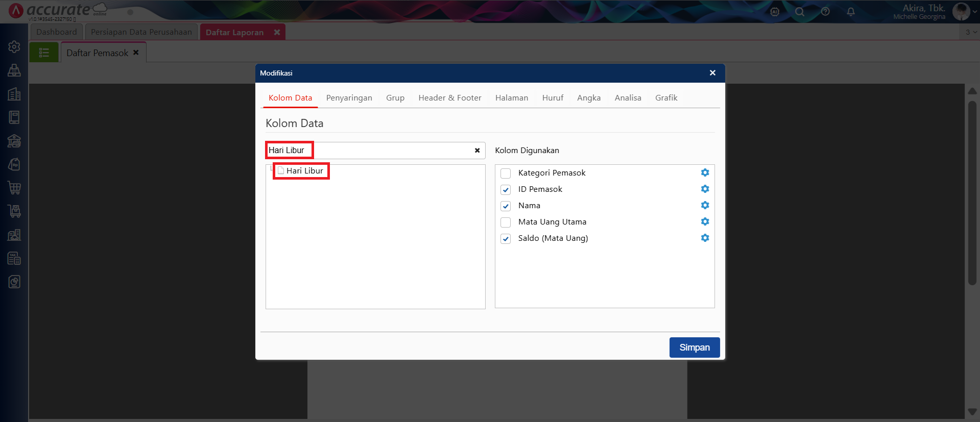Click the shopping cart sidebar icon

tap(14, 188)
